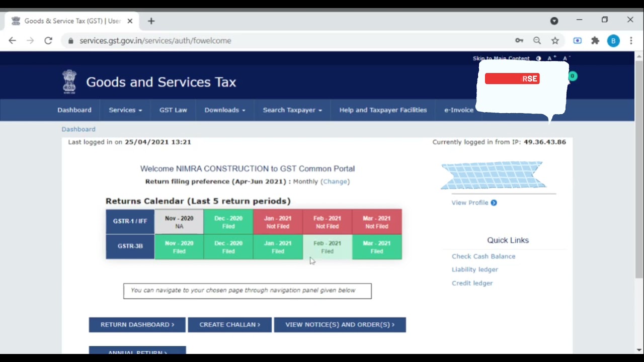Expand the Services dropdown menu
This screenshot has width=644, height=362.
coord(125,110)
